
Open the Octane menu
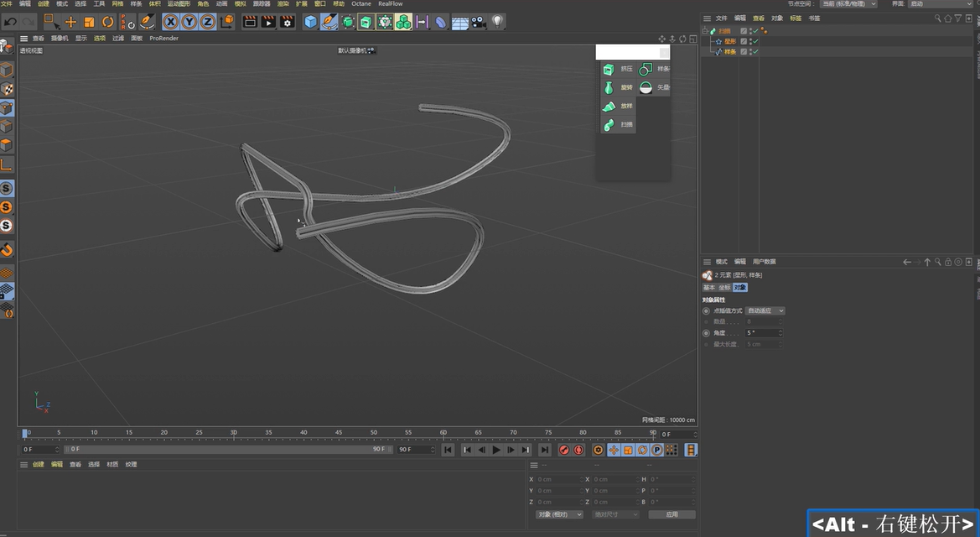point(361,3)
